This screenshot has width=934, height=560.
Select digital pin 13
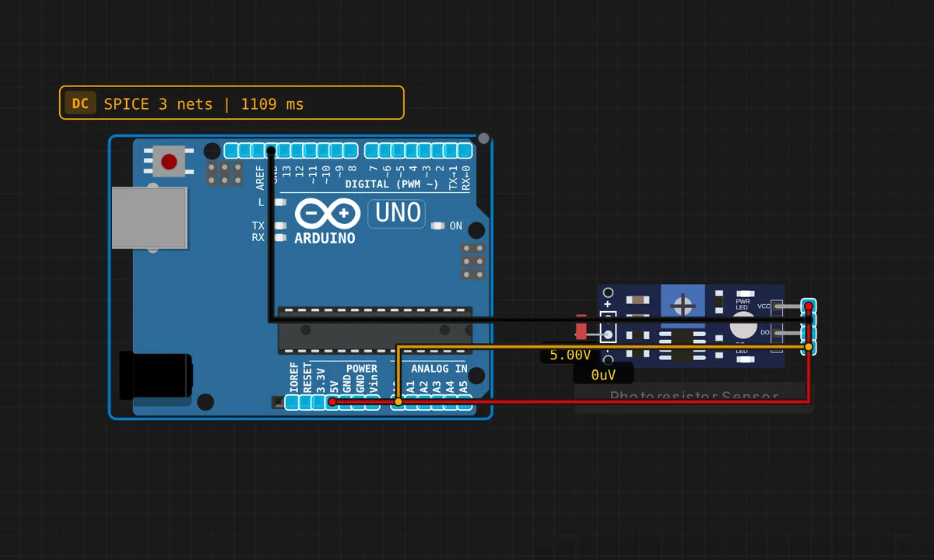(283, 151)
